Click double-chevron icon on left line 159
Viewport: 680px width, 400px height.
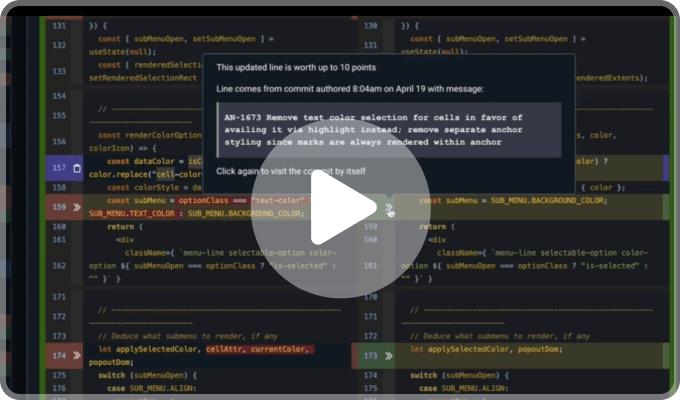pyautogui.click(x=77, y=206)
